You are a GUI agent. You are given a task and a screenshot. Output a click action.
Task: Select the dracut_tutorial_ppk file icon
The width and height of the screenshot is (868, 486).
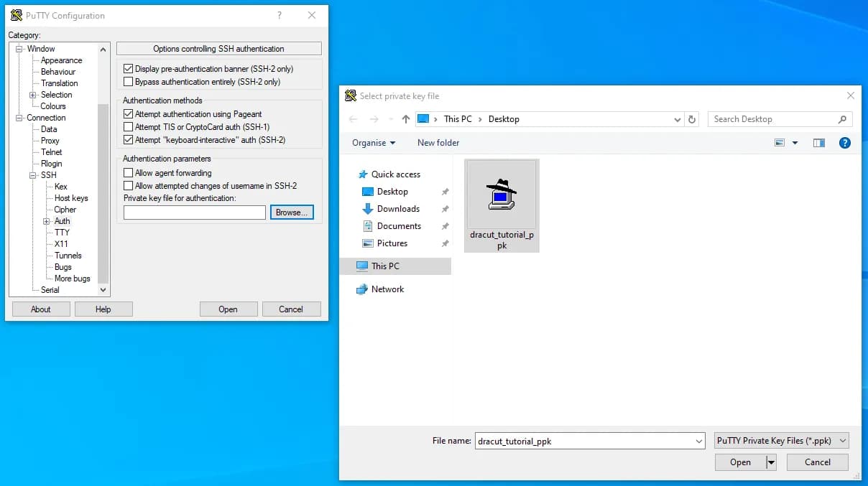click(502, 205)
